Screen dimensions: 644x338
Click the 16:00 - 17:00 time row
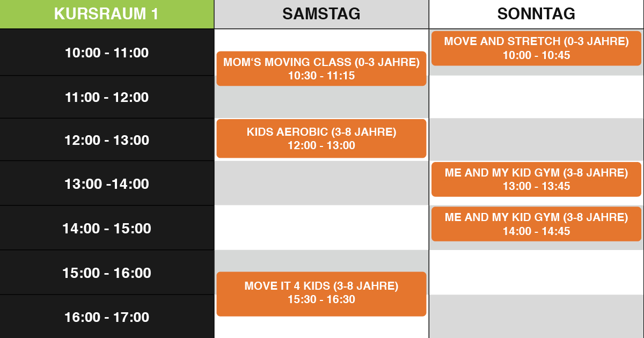tap(107, 317)
